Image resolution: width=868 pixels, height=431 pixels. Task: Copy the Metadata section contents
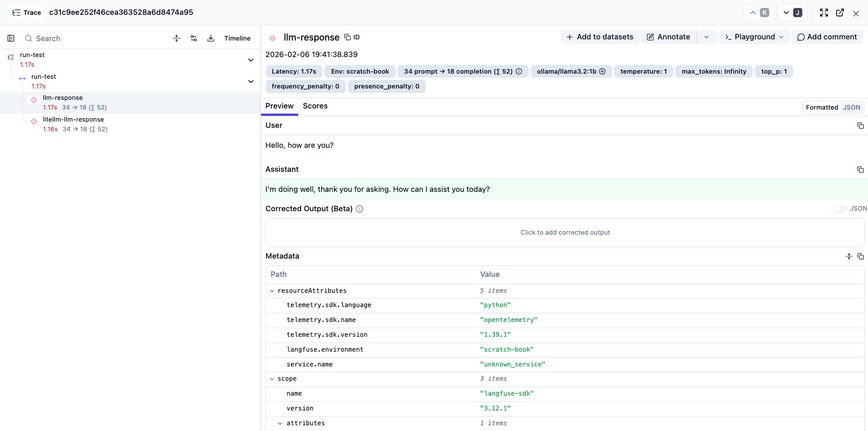point(860,256)
